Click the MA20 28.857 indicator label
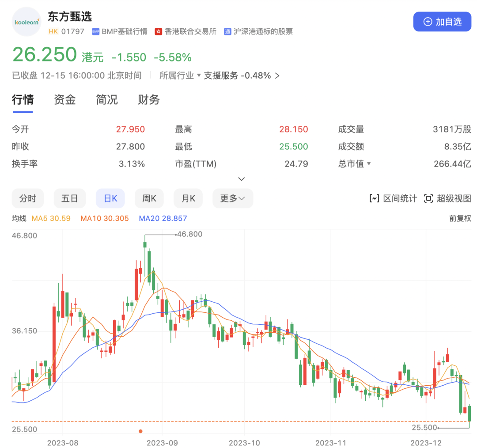This screenshot has width=477, height=448. (x=163, y=218)
